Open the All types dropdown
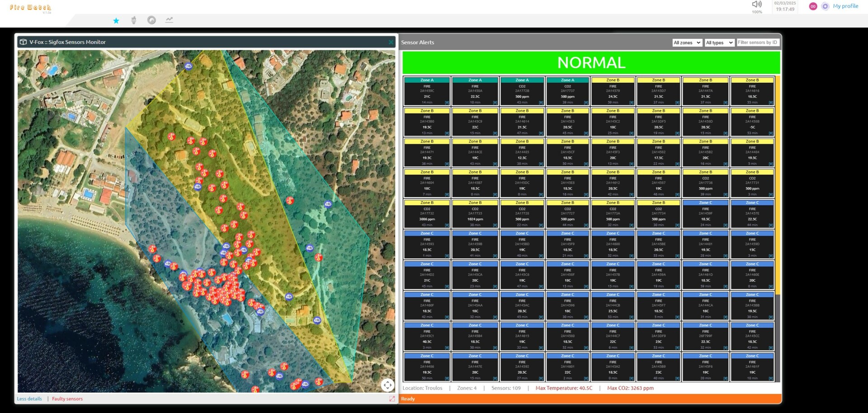Screen dimensions: 868x413 point(719,42)
